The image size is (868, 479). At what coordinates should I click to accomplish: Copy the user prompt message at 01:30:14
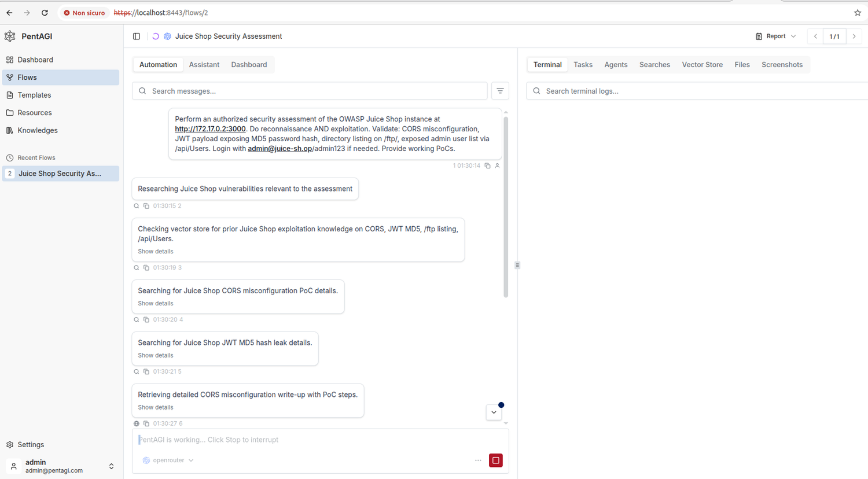point(488,166)
